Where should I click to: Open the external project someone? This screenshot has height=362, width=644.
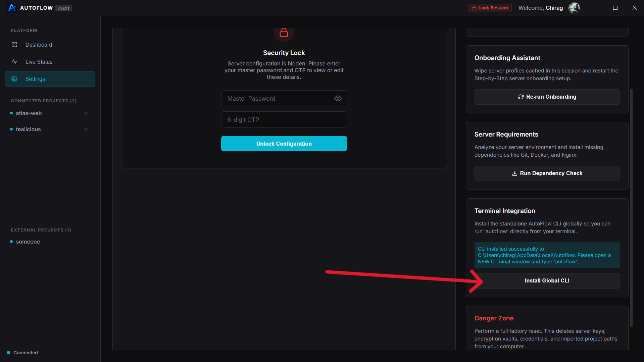tap(28, 242)
